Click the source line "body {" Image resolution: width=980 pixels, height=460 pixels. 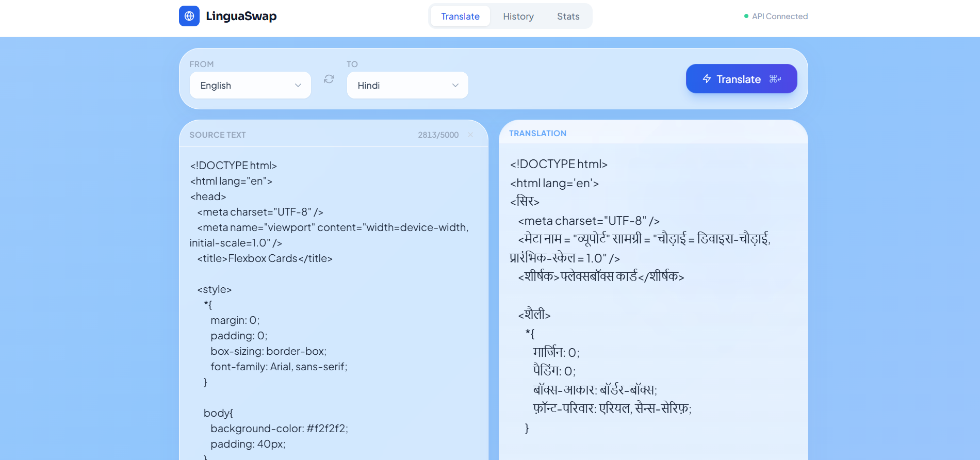218,413
